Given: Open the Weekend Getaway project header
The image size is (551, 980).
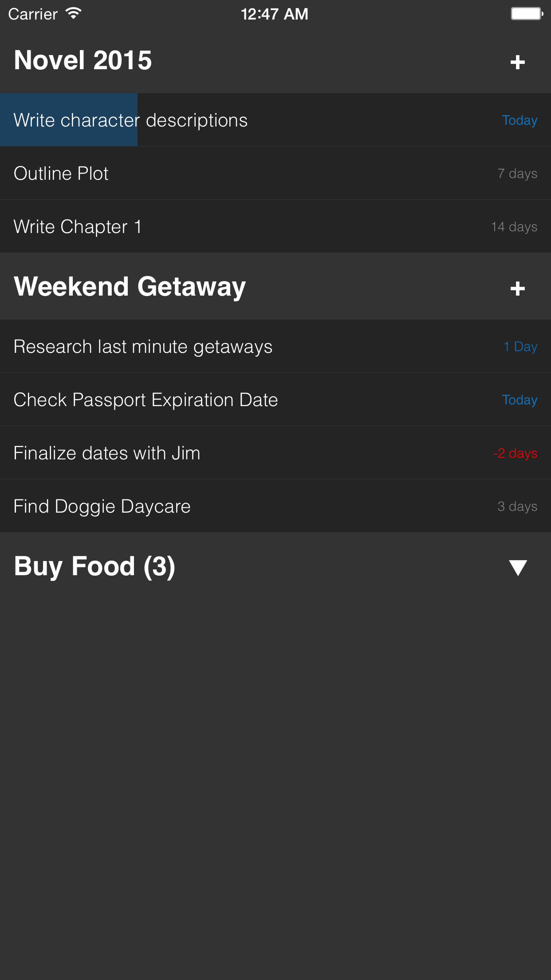Looking at the screenshot, I should 130,287.
